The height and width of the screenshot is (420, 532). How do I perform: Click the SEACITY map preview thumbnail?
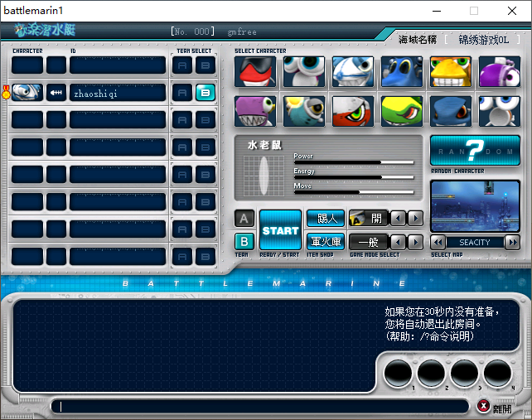[475, 206]
